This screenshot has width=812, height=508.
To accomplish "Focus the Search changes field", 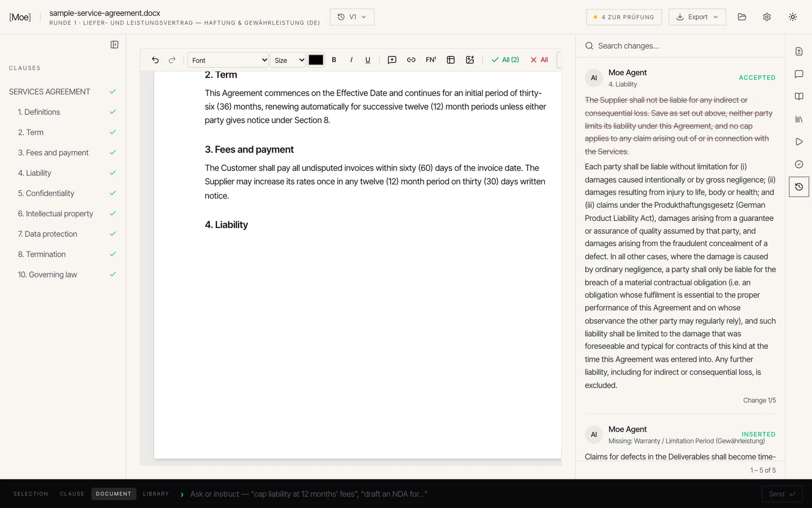I will pos(680,46).
